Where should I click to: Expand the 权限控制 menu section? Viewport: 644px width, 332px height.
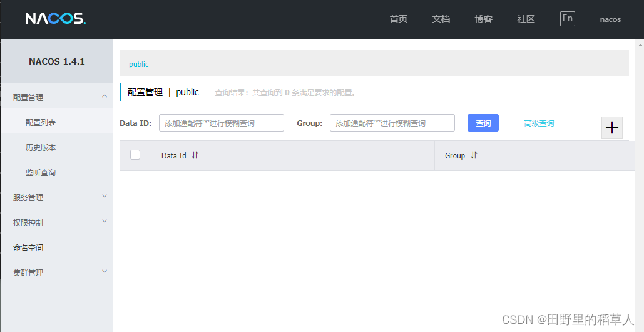click(x=57, y=222)
